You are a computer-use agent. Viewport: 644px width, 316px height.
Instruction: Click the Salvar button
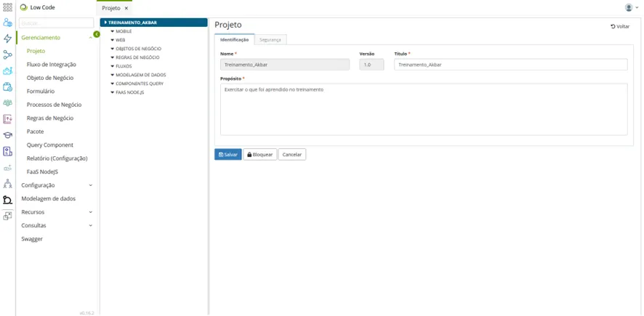pos(228,155)
